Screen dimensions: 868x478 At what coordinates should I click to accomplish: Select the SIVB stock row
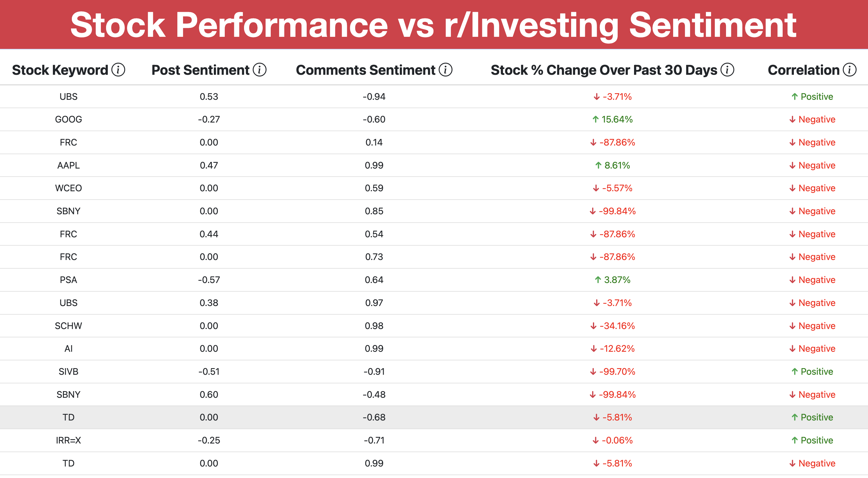point(68,372)
